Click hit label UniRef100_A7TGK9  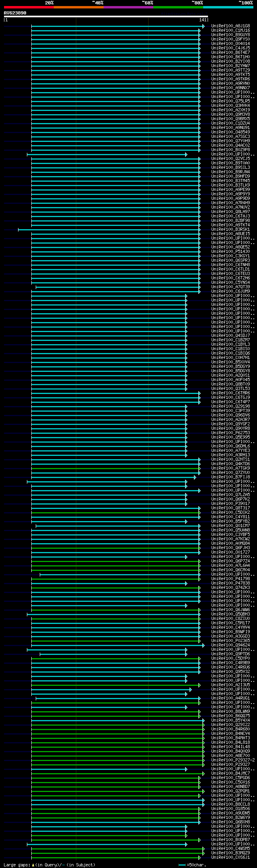tap(230, 468)
